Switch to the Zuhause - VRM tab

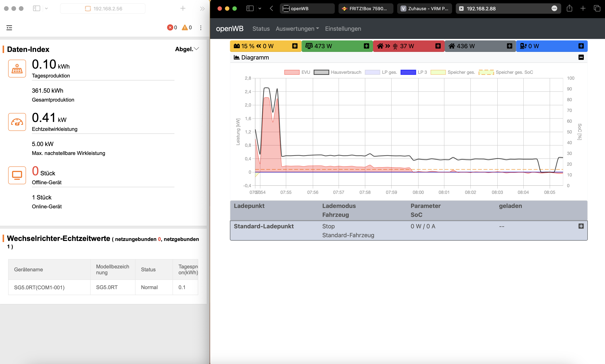424,9
